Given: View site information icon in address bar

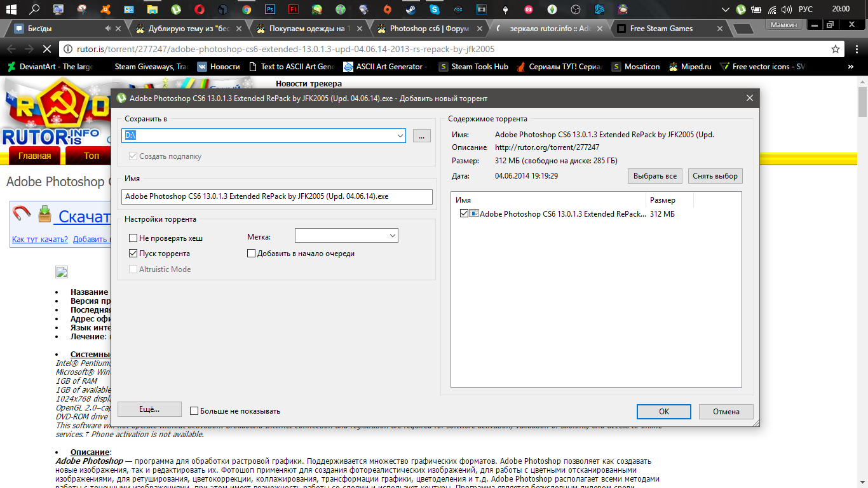Looking at the screenshot, I should [67, 49].
